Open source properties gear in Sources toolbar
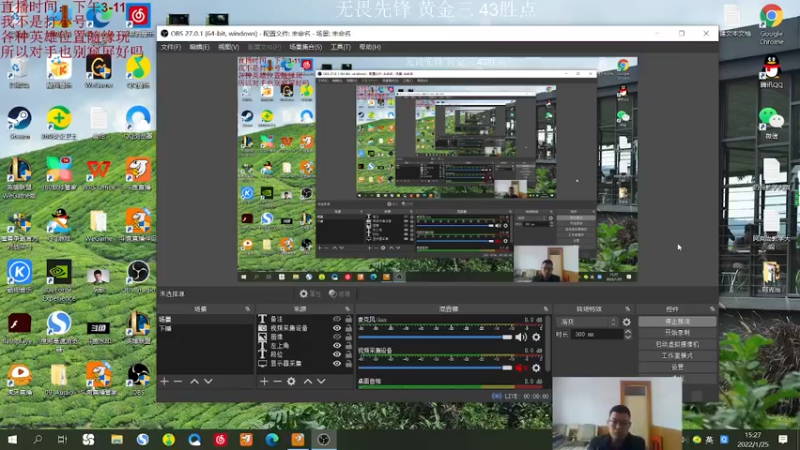 291,381
